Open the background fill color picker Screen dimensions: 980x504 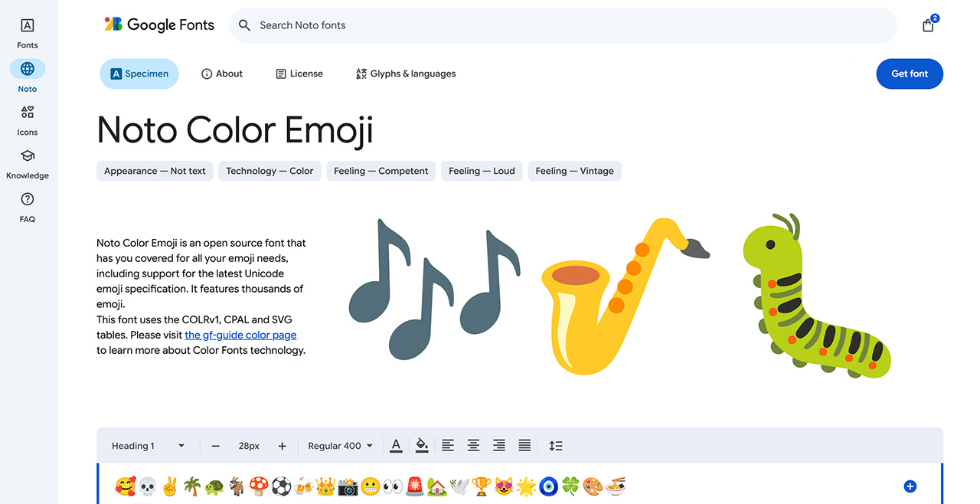click(422, 445)
